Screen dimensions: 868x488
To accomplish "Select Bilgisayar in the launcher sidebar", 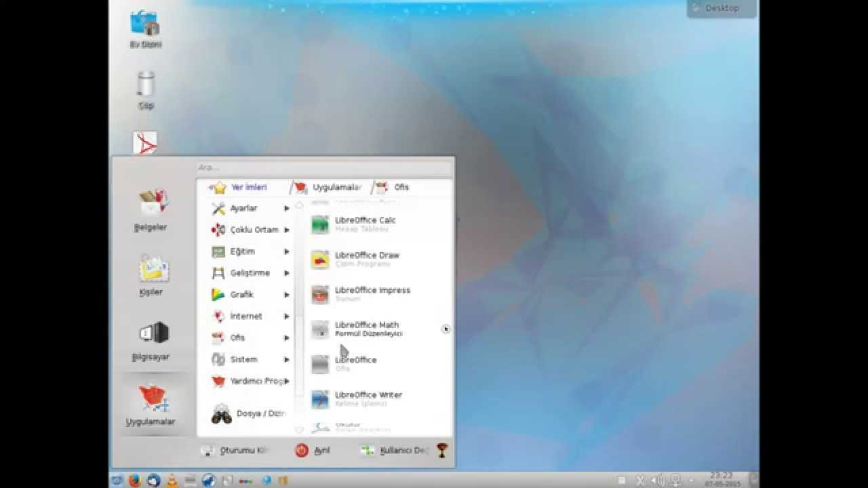I will pos(151,341).
